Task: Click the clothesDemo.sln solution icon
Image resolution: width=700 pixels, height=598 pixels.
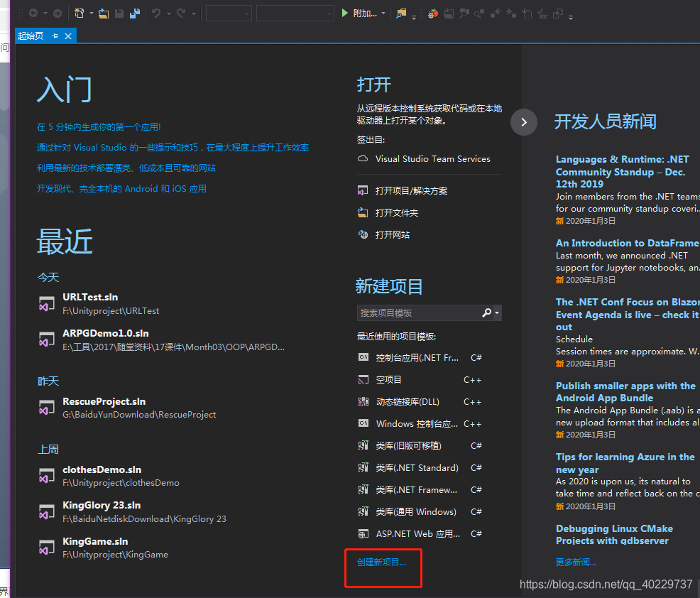Action: (x=46, y=476)
